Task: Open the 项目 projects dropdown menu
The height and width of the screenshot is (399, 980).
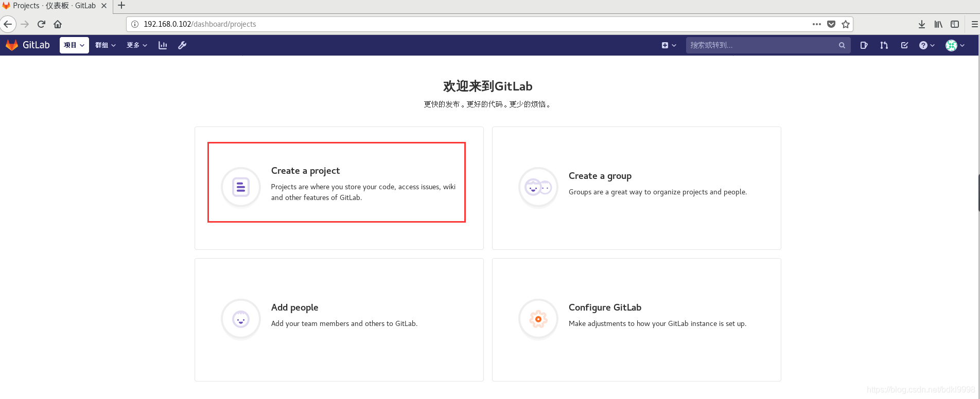Action: pos(74,45)
